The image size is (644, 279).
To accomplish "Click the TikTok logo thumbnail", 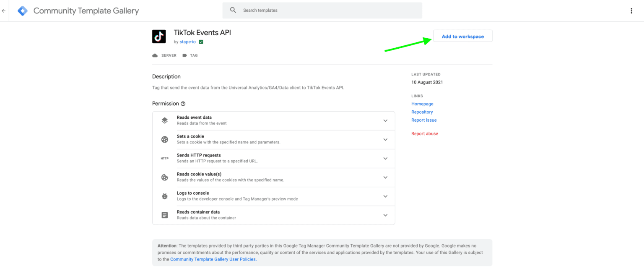I will (159, 37).
